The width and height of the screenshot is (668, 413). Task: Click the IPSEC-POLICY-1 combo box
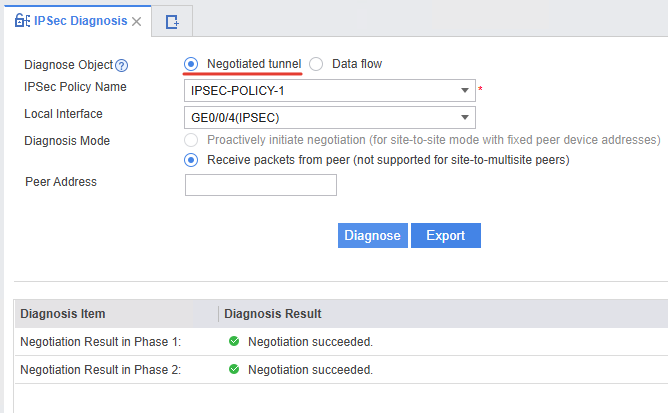[320, 91]
